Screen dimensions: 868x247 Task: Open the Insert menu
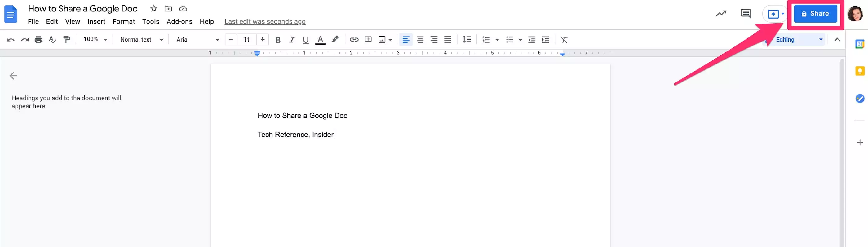pos(96,22)
